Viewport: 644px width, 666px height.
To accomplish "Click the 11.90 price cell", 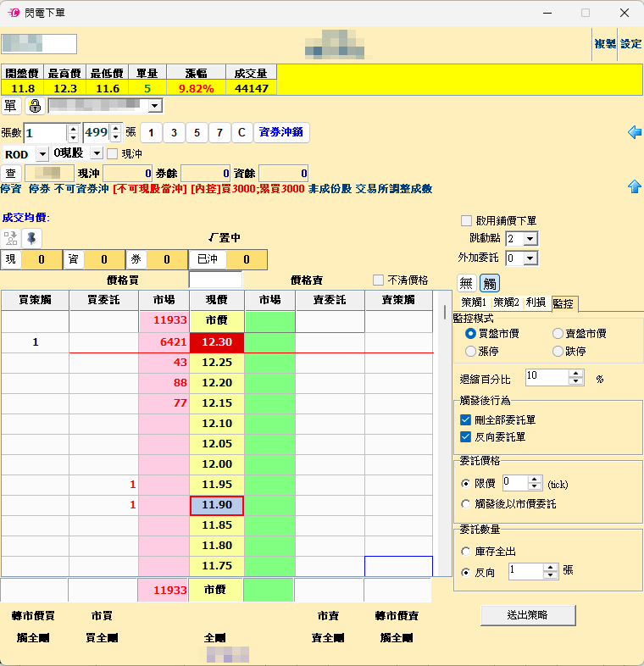I will [x=217, y=505].
